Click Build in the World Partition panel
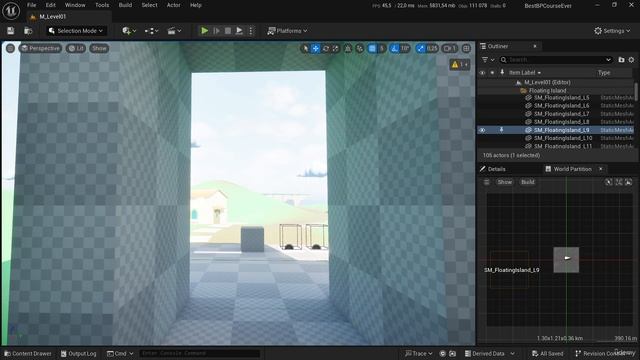Viewport: 640px width, 360px height. point(527,182)
